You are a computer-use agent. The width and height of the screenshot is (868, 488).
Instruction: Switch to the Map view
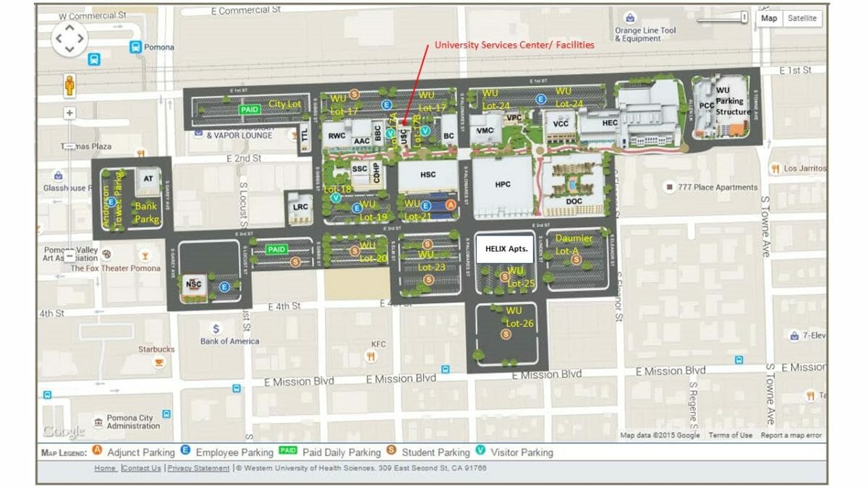[x=769, y=18]
